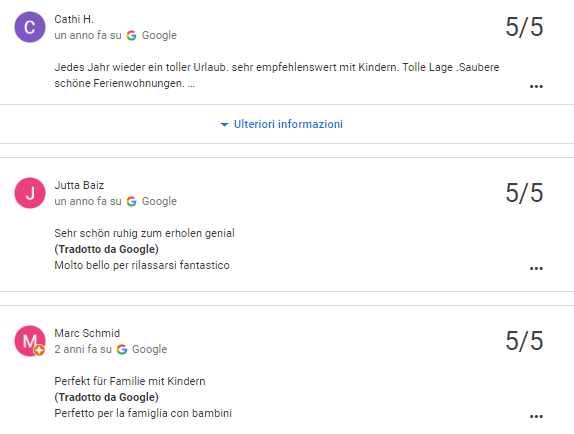Click the 5/5 rating of Marc Schmid
The image size is (574, 434).
click(x=524, y=341)
